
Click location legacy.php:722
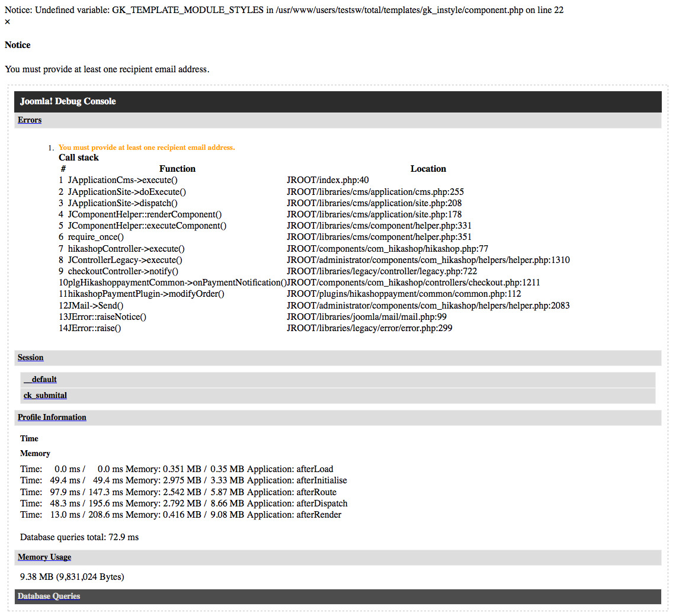[x=382, y=271]
